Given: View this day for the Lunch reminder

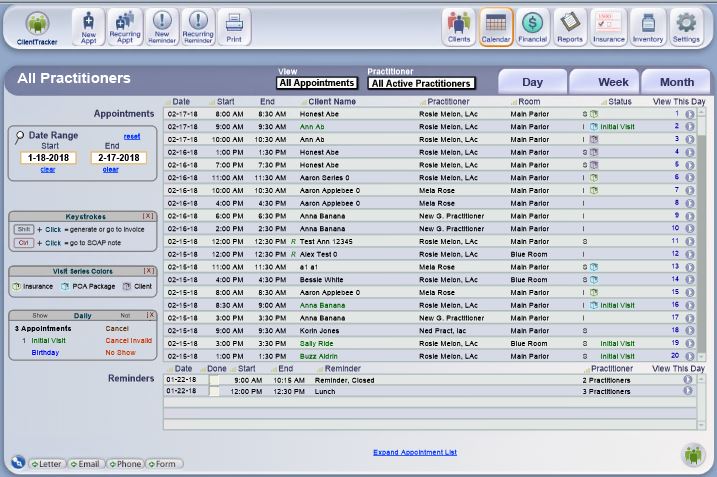Looking at the screenshot, I should click(687, 391).
